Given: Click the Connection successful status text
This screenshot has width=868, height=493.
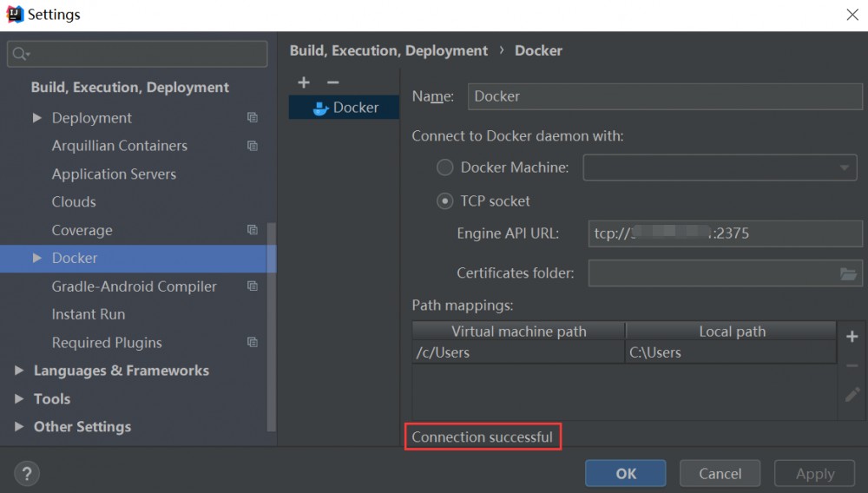Looking at the screenshot, I should click(x=482, y=437).
